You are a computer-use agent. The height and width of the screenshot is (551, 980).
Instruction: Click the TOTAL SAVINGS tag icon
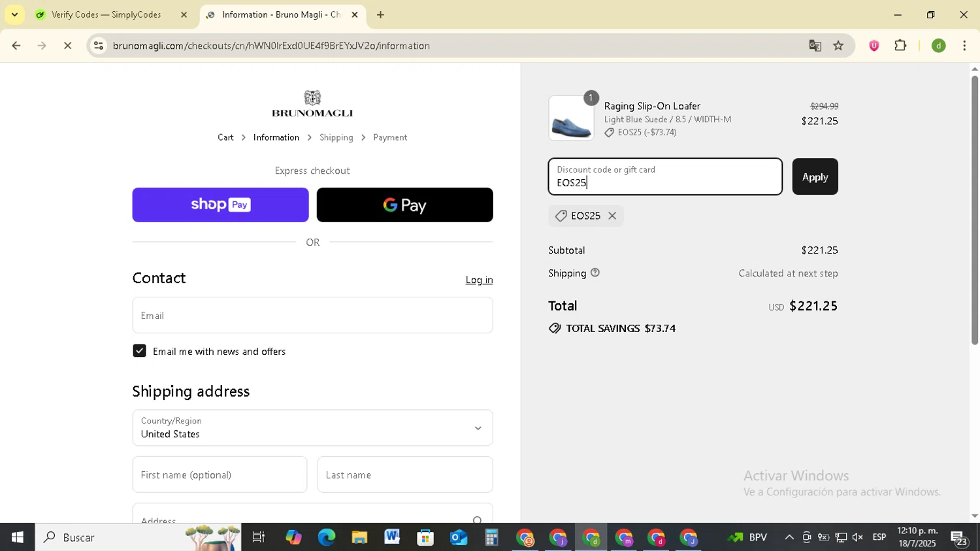[x=555, y=328]
